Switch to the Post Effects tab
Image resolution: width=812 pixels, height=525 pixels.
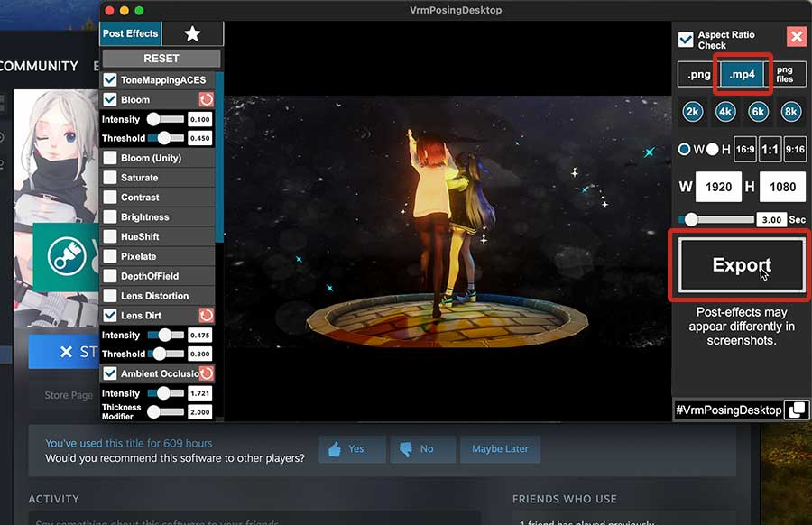(131, 33)
